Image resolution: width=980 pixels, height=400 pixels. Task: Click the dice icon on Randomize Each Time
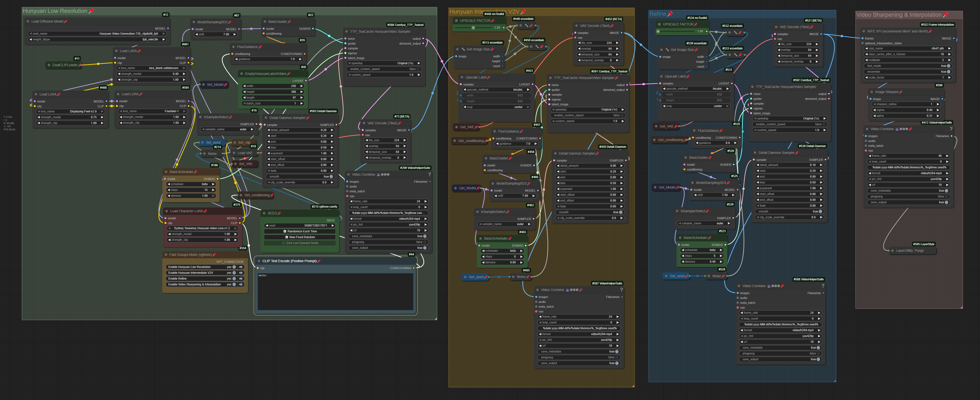tap(285, 231)
